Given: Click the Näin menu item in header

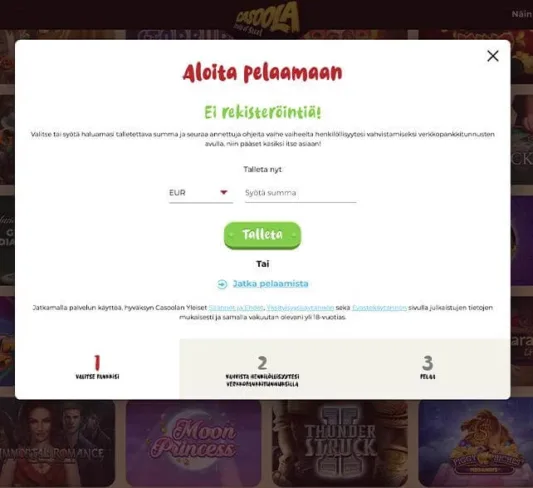Looking at the screenshot, I should [x=522, y=14].
